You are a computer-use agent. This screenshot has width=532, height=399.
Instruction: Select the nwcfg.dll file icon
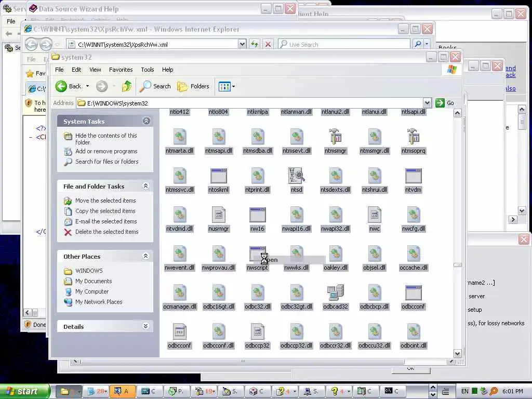(413, 215)
